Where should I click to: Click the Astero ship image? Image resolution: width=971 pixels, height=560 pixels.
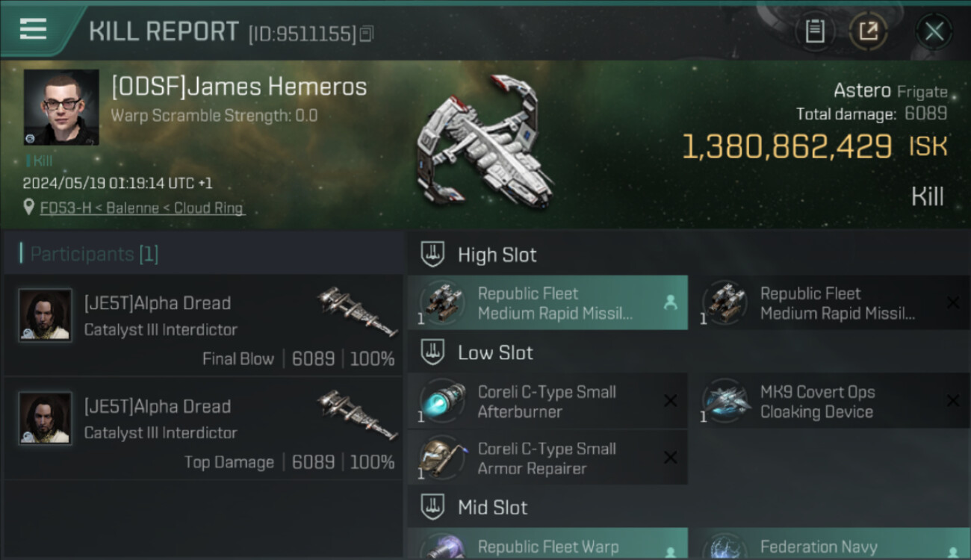pos(487,142)
